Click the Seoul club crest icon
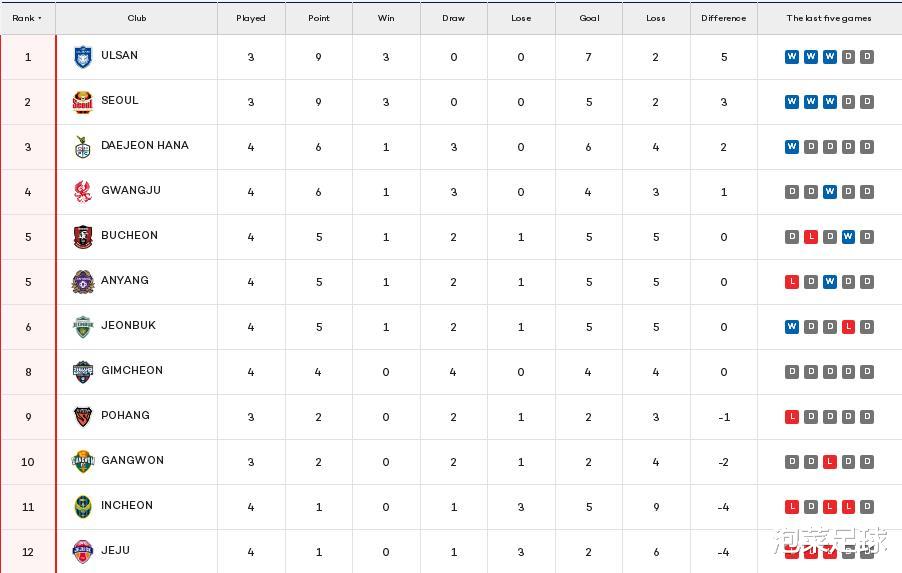 pos(83,102)
